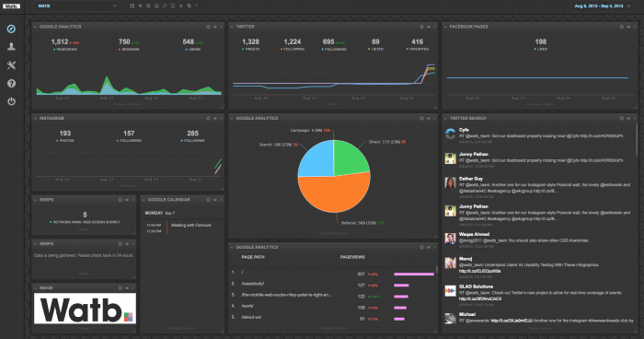
Task: Toggle Following series in Instagram legend
Action: pos(192,141)
